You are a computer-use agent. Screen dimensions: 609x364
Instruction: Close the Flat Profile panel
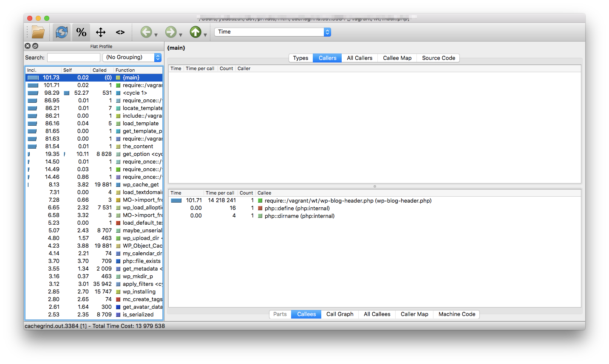tap(27, 45)
